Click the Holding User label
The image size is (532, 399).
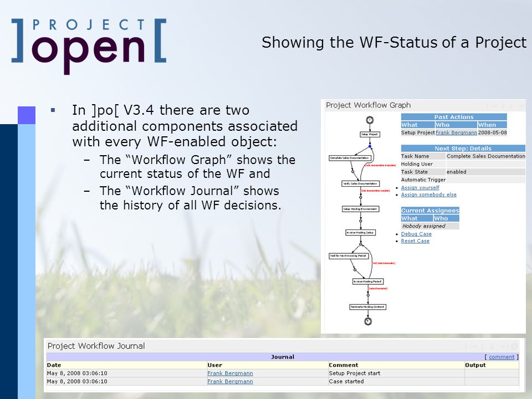click(x=417, y=164)
